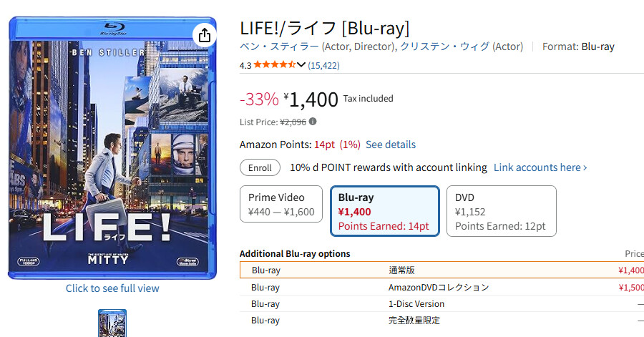Select the small product thumbnail image

pyautogui.click(x=112, y=323)
